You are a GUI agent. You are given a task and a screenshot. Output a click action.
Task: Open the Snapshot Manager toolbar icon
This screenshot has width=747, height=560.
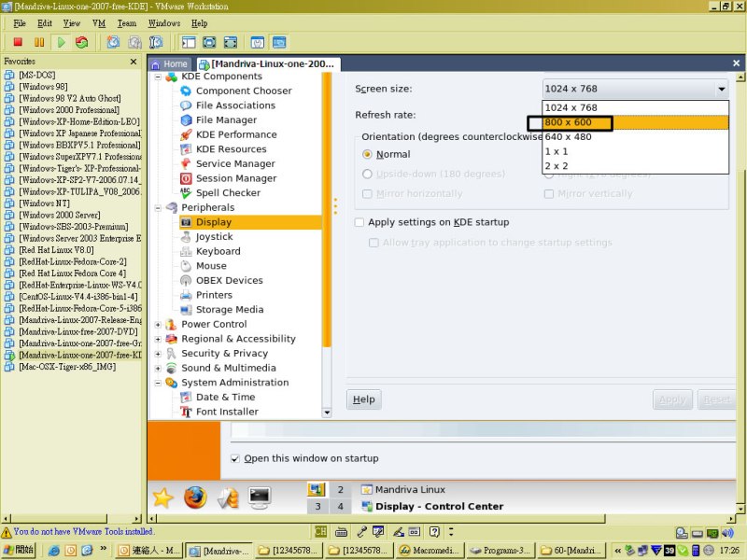(x=156, y=42)
